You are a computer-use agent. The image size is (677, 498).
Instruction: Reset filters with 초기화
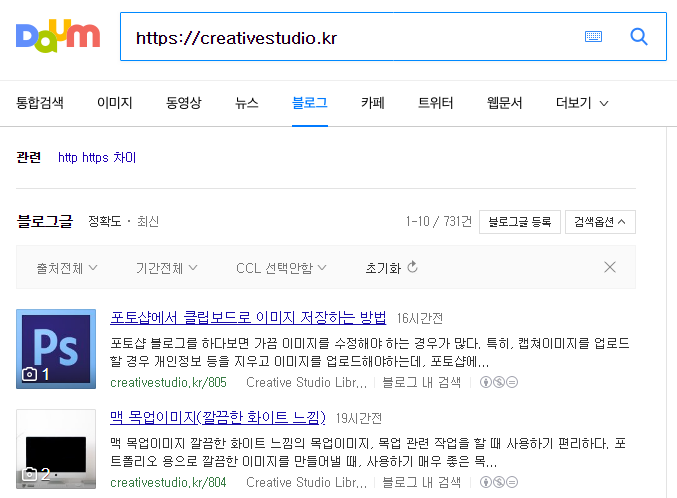pos(392,268)
